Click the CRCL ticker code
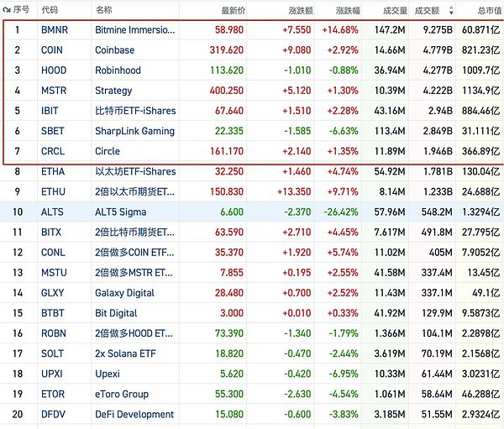This screenshot has width=504, height=429. tap(54, 151)
